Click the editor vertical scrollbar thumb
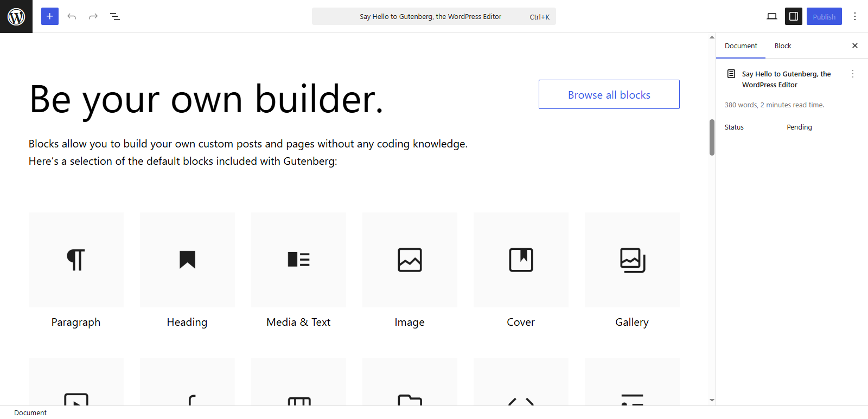Viewport: 868px width, 419px height. pos(712,137)
